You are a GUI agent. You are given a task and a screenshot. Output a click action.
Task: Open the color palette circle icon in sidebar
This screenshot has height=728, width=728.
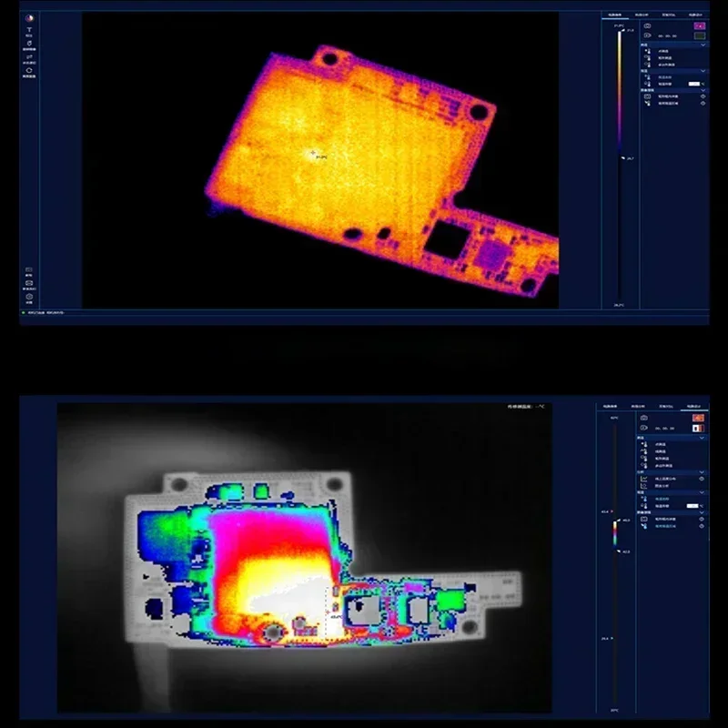(x=29, y=18)
